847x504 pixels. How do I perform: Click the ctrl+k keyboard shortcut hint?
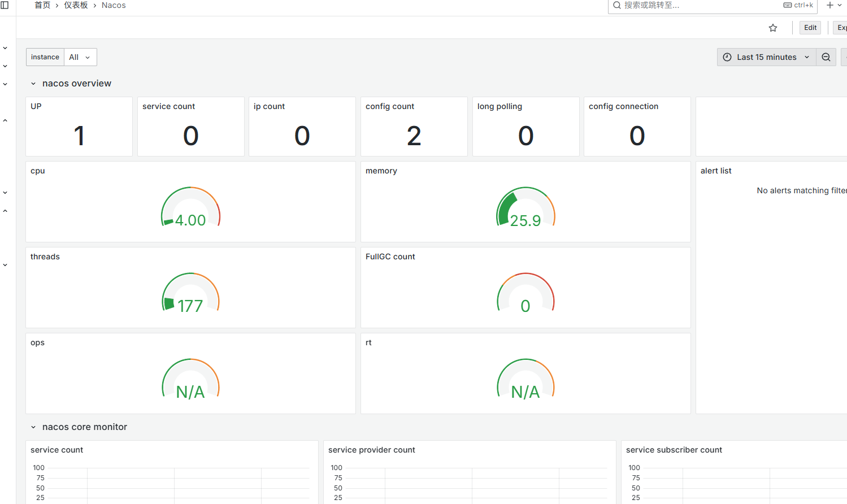point(798,5)
